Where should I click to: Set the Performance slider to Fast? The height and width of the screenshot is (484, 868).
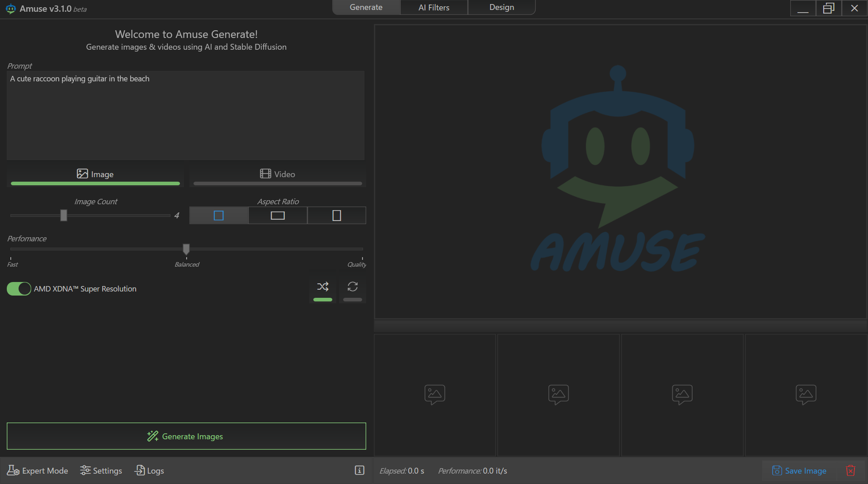tap(11, 249)
